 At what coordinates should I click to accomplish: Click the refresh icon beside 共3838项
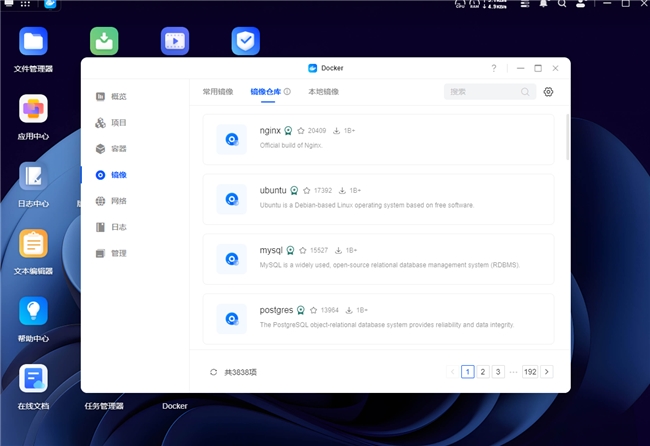[213, 372]
